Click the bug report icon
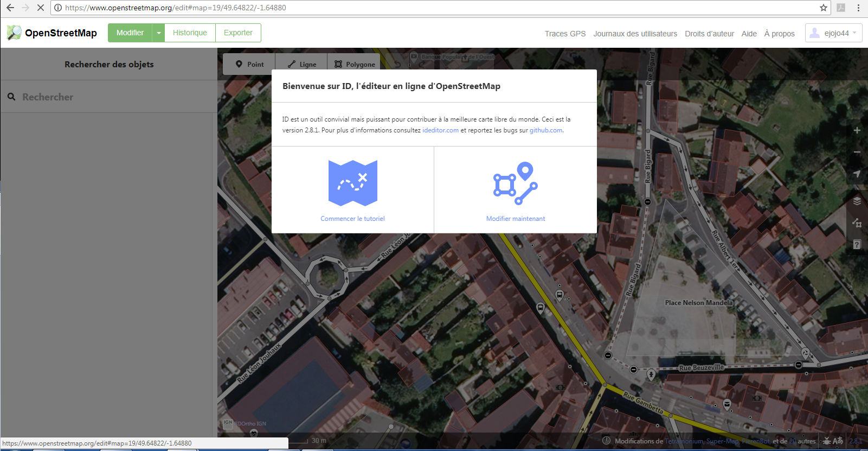868x451 pixels. click(x=827, y=441)
